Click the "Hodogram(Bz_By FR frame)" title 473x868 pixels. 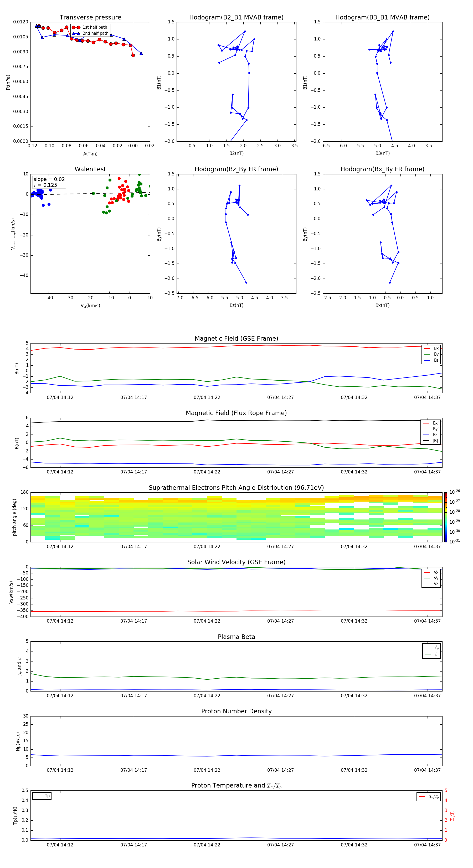coord(236,169)
